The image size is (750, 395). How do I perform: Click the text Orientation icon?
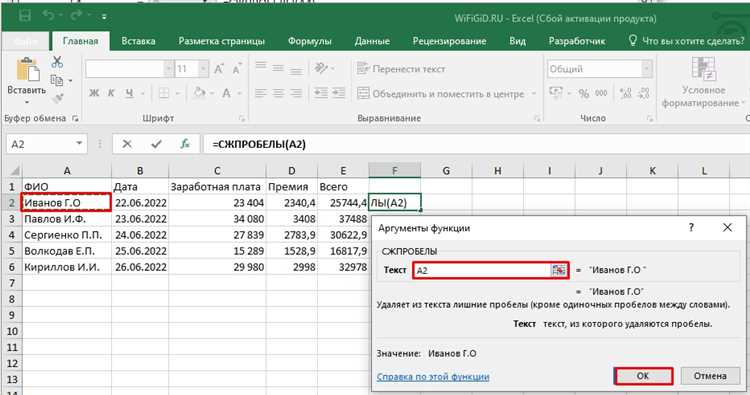point(321,67)
